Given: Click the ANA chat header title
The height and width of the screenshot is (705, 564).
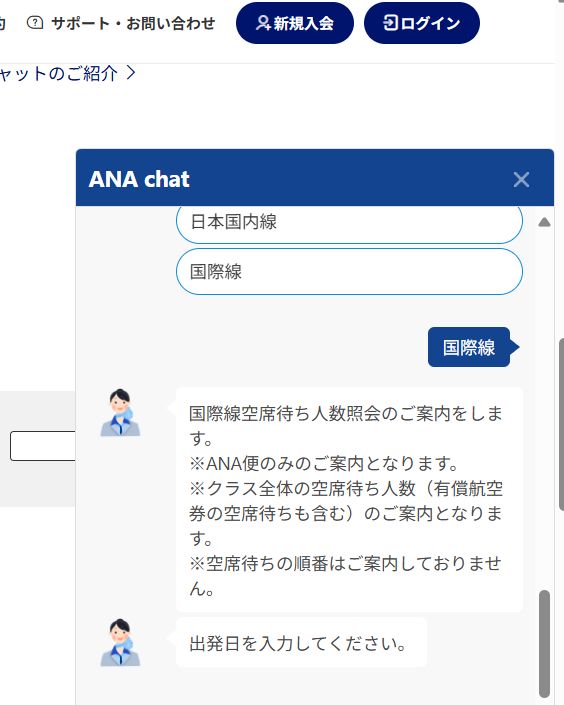Looking at the screenshot, I should [x=139, y=179].
